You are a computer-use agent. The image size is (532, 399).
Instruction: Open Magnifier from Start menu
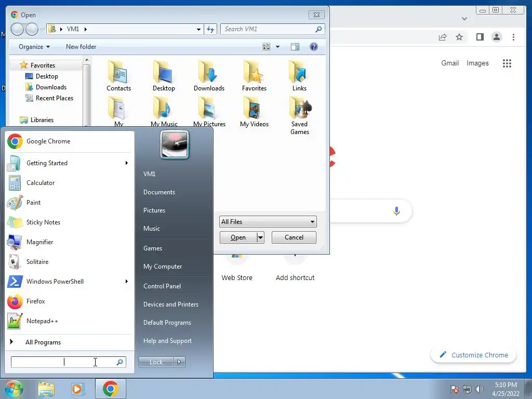(x=69, y=242)
